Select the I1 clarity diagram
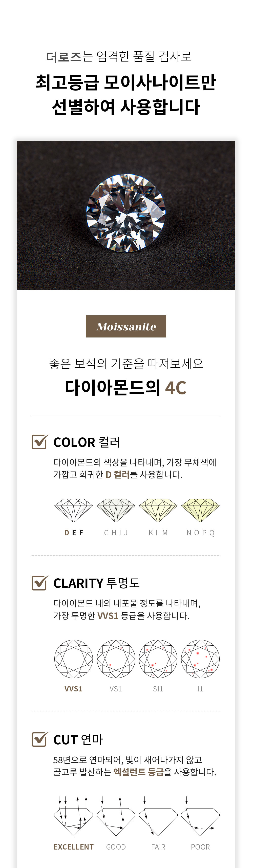Screen dimensions: 253x868 (200, 659)
